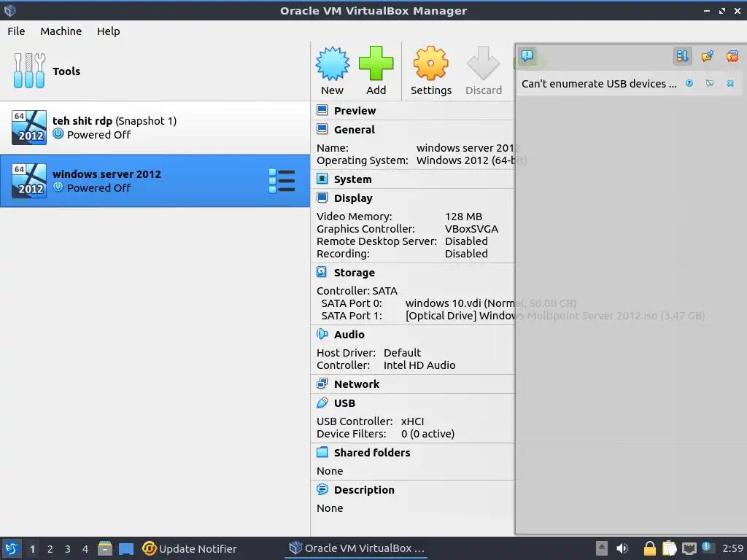The width and height of the screenshot is (747, 560).
Task: Switch to virtual desktop 4
Action: (x=85, y=549)
